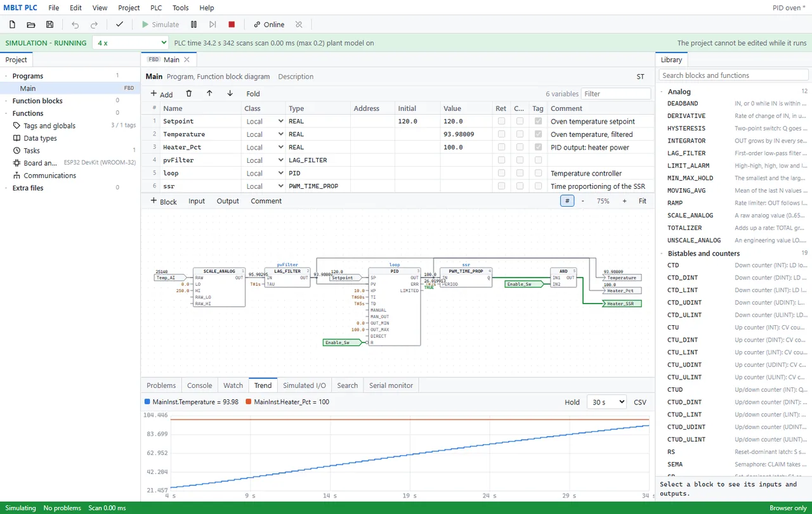Image resolution: width=812 pixels, height=514 pixels.
Task: Click the check project checkmark icon
Action: coord(119,25)
